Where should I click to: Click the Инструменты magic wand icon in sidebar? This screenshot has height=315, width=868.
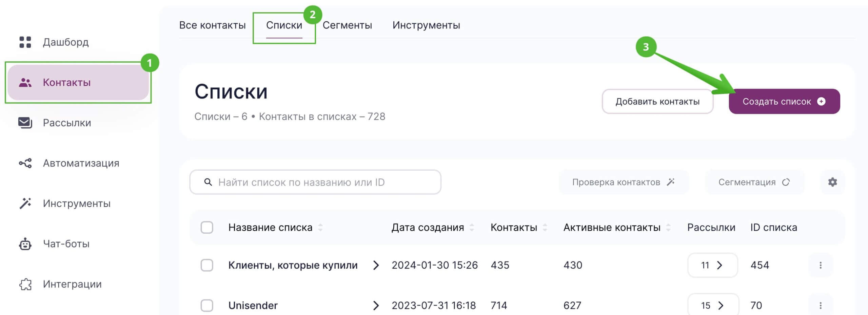[x=25, y=203]
